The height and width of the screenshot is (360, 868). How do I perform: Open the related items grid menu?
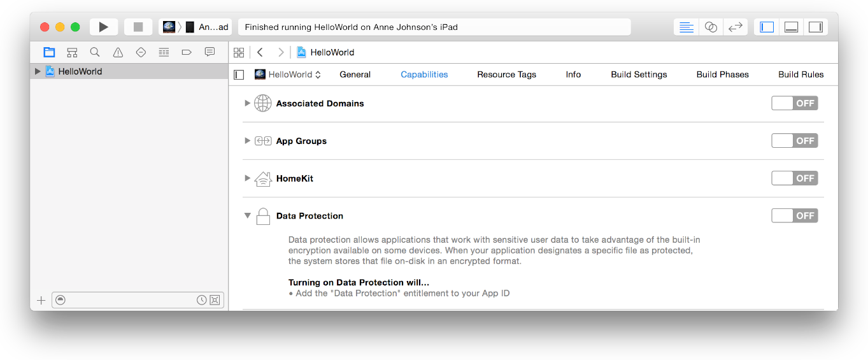239,52
